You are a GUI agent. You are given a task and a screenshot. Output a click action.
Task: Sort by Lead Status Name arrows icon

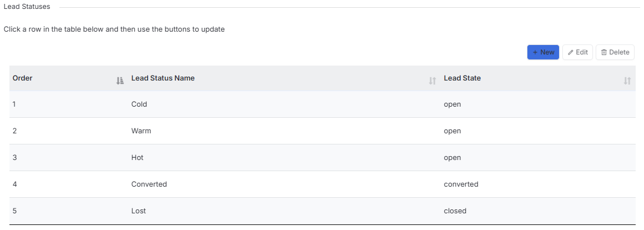coord(432,81)
